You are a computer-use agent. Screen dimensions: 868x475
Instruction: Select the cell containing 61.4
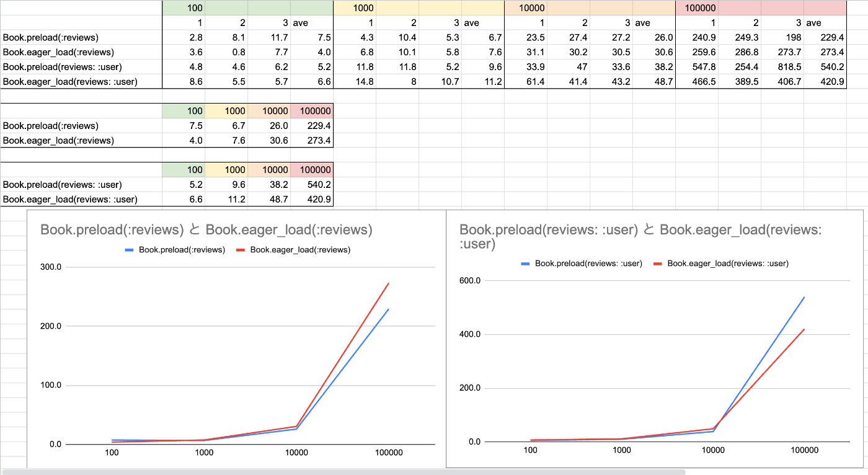point(526,82)
